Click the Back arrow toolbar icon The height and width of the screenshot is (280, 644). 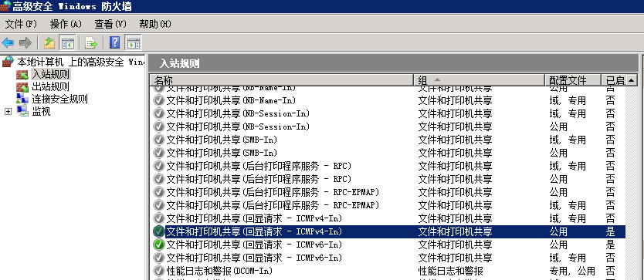click(x=8, y=42)
